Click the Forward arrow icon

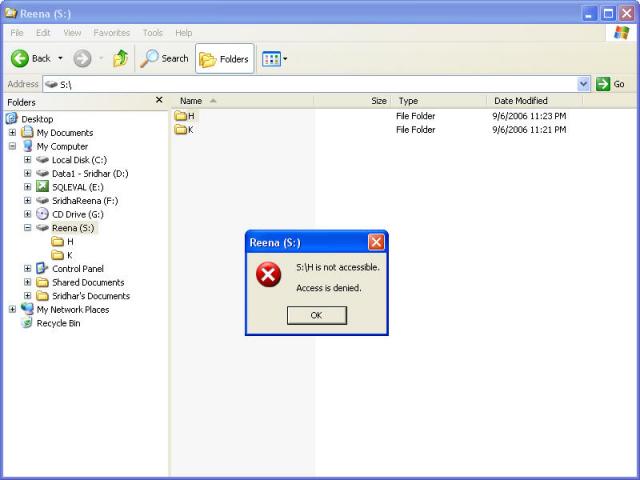coord(82,59)
